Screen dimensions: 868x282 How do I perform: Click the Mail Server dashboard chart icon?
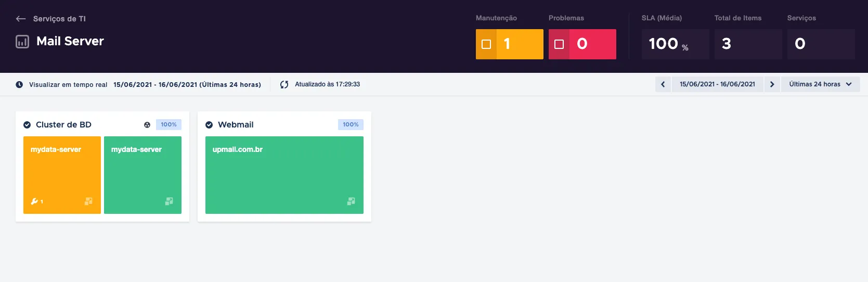tap(22, 42)
